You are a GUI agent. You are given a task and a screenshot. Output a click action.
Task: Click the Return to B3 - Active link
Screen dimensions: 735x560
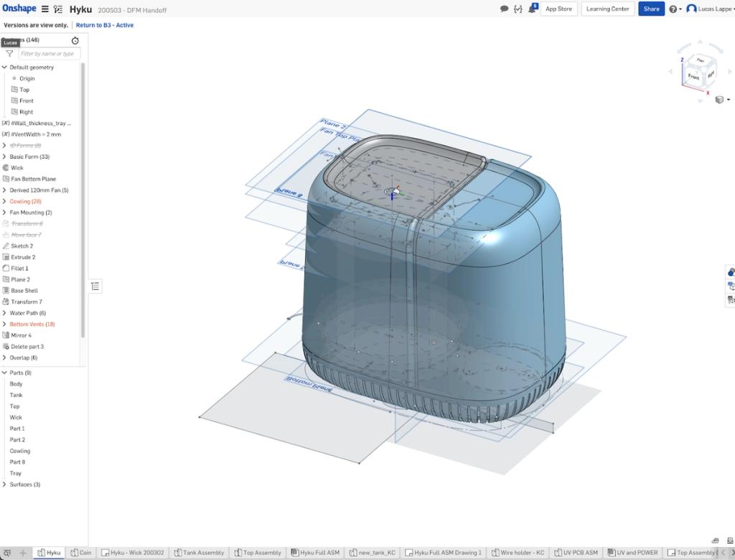point(105,24)
